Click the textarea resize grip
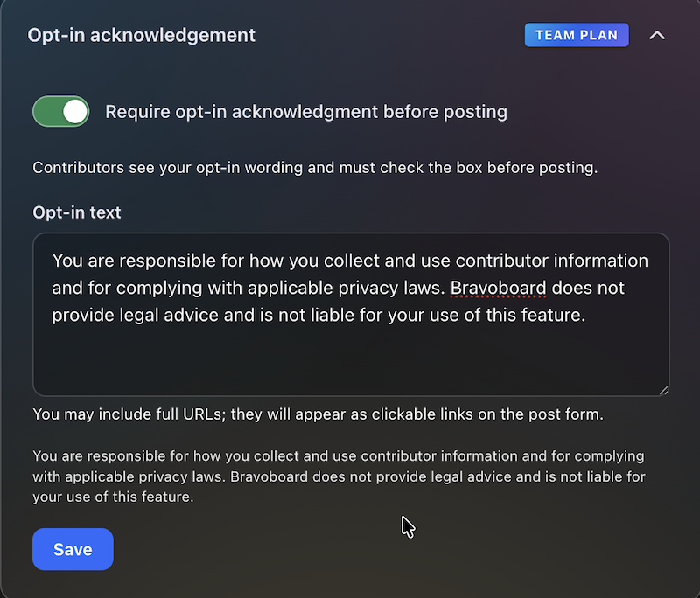Image resolution: width=700 pixels, height=598 pixels. click(662, 388)
